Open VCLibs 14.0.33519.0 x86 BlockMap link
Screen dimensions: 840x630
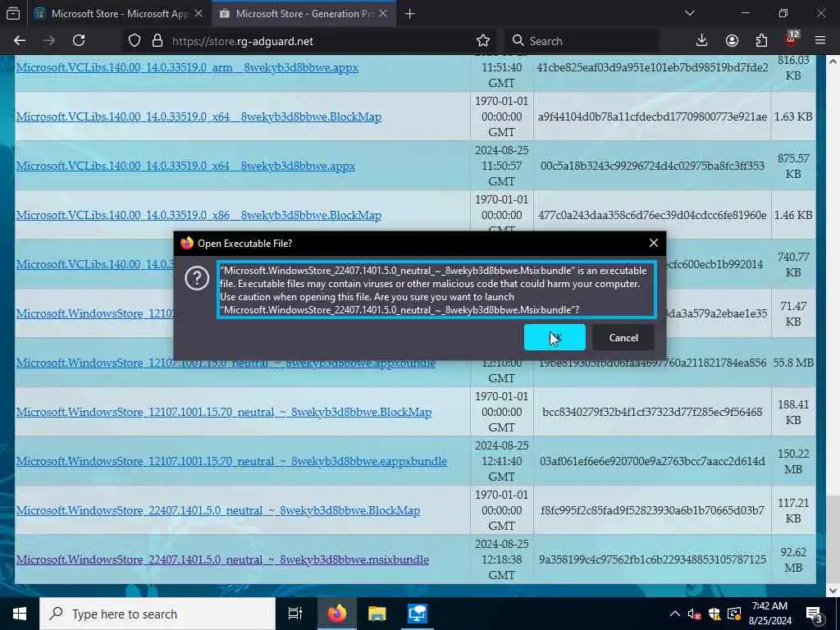tap(199, 216)
